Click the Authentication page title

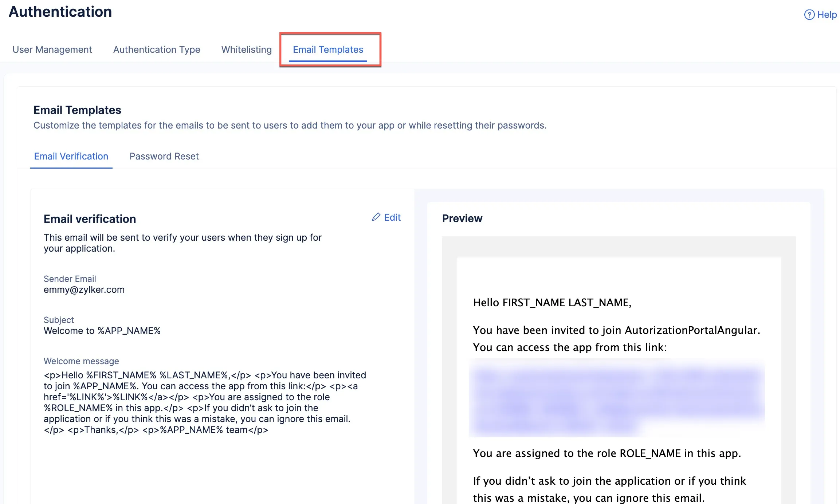pyautogui.click(x=60, y=12)
